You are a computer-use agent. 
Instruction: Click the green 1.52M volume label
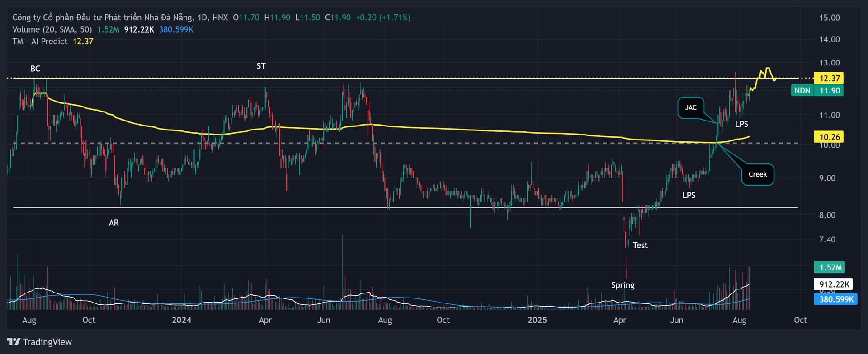point(830,267)
